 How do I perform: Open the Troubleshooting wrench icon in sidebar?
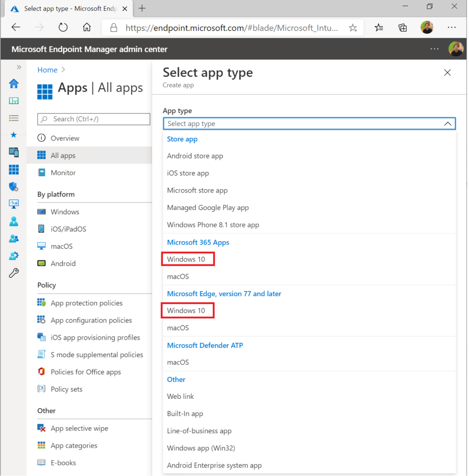[x=13, y=273]
